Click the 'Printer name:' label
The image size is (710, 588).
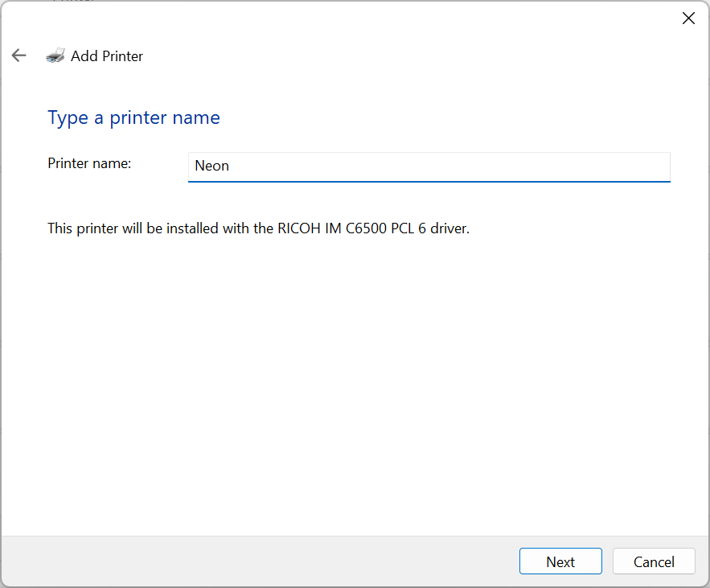point(89,163)
